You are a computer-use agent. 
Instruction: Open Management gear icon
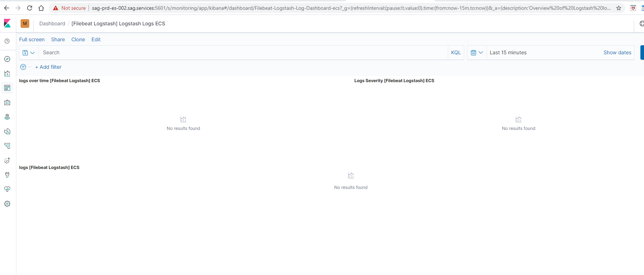(x=7, y=204)
